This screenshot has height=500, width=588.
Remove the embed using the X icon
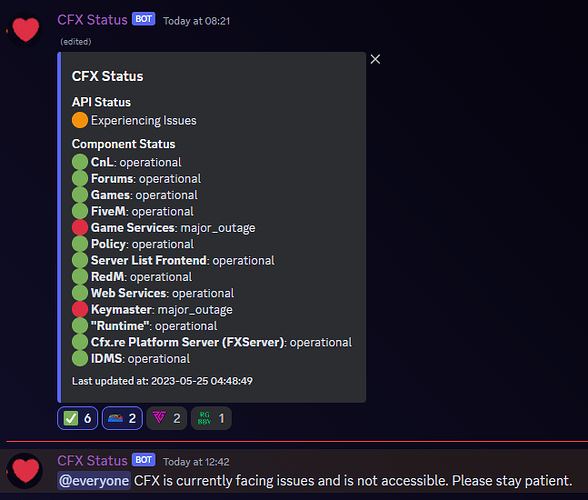375,59
